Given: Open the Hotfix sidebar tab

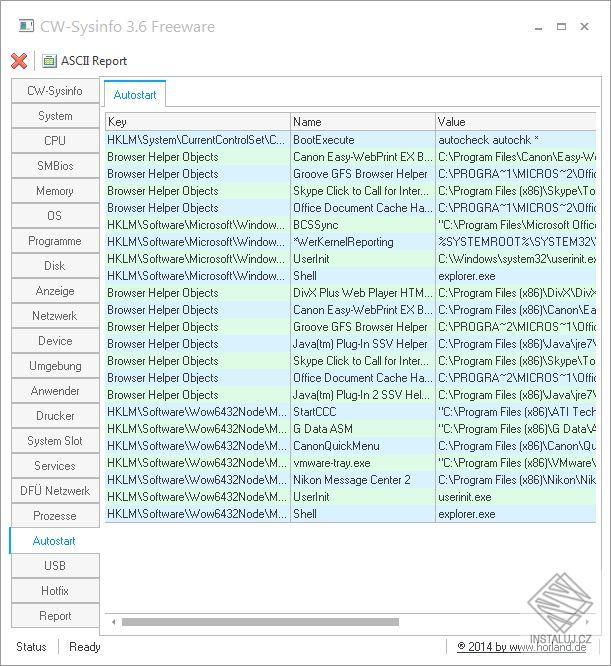Looking at the screenshot, I should (55, 591).
